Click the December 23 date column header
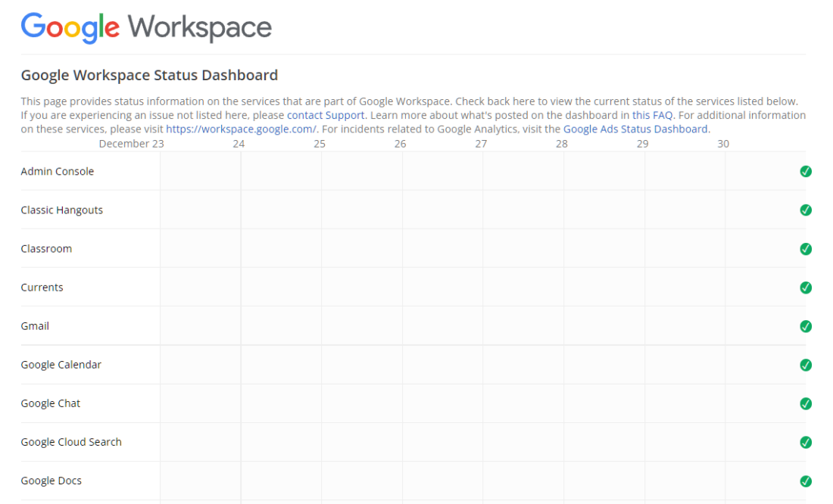The height and width of the screenshot is (504, 833). click(x=131, y=144)
